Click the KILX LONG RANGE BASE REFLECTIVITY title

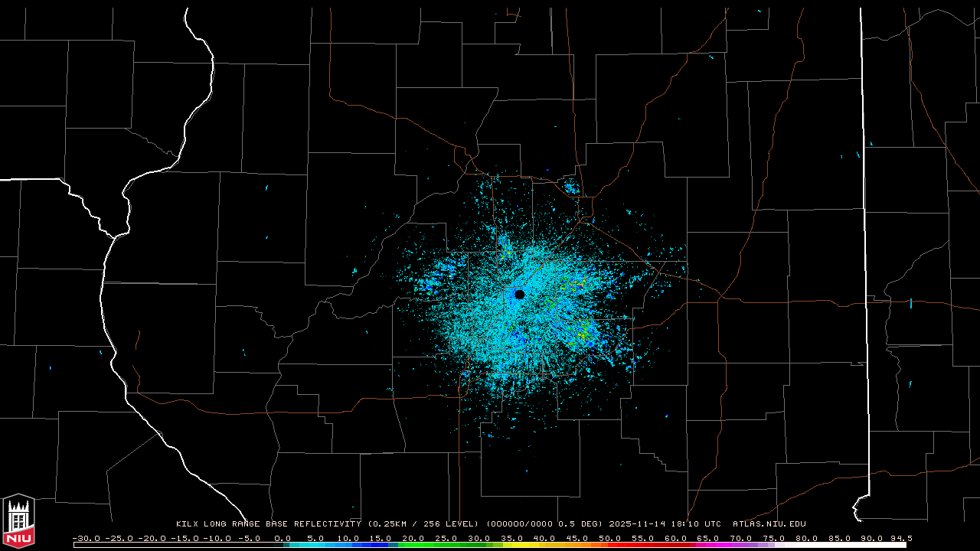point(269,524)
